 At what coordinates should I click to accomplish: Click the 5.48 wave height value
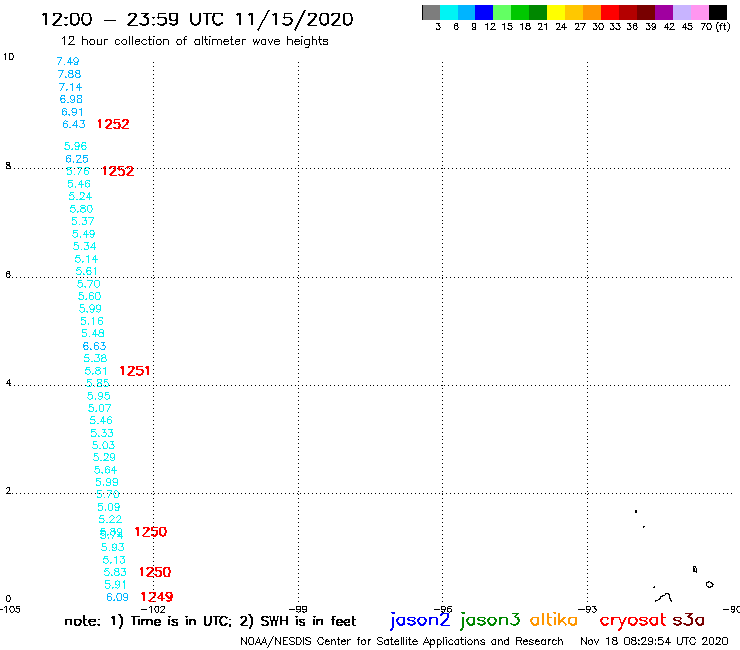[93, 333]
